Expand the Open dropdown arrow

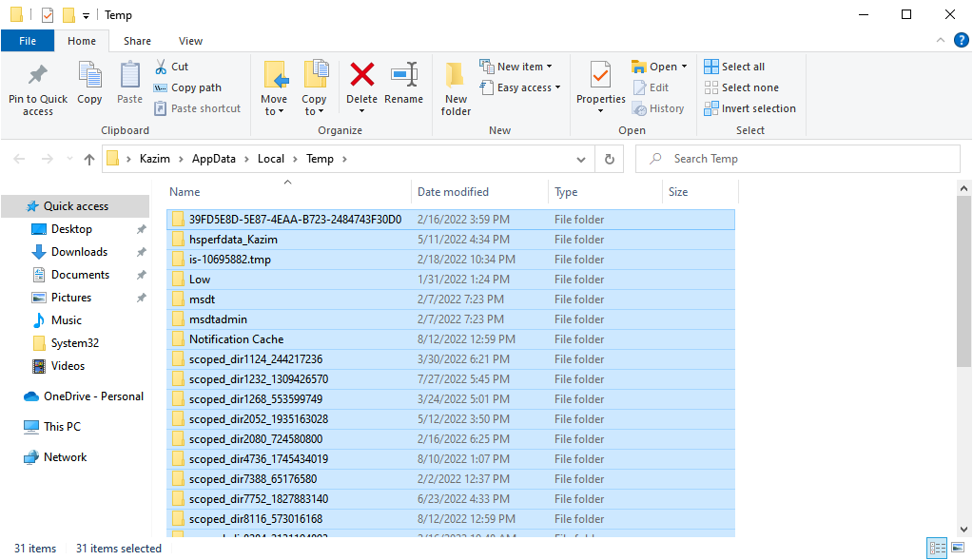coord(685,67)
